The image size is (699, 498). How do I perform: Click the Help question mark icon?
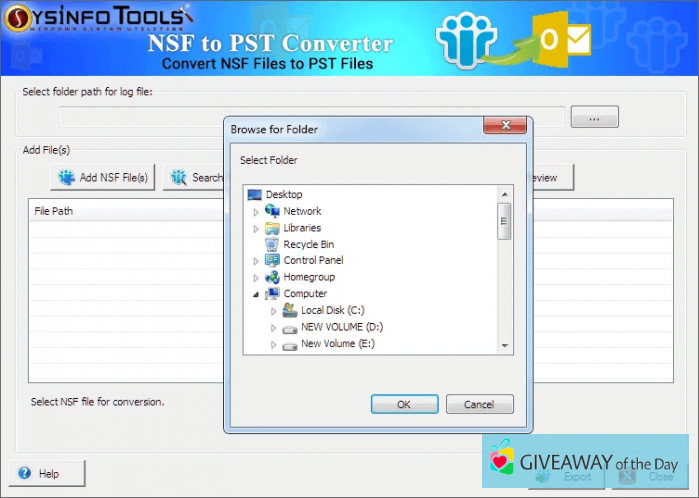(25, 473)
